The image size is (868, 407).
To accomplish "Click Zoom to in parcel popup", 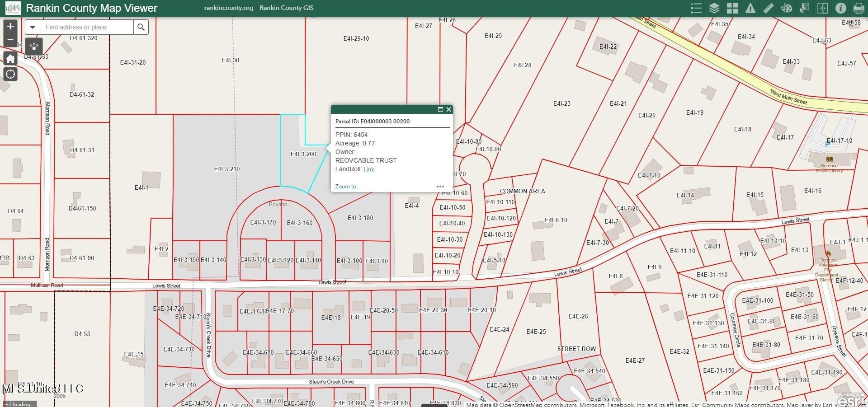I will pos(346,187).
